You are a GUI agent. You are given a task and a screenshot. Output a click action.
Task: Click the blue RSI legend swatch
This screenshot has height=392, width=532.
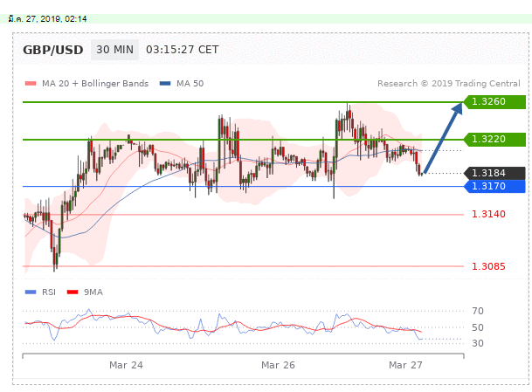click(x=31, y=292)
